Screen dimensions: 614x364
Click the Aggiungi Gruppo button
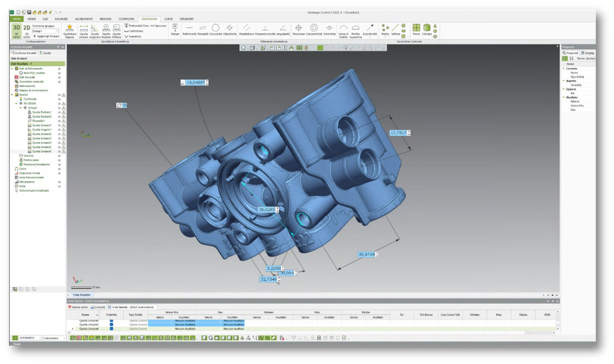46,36
